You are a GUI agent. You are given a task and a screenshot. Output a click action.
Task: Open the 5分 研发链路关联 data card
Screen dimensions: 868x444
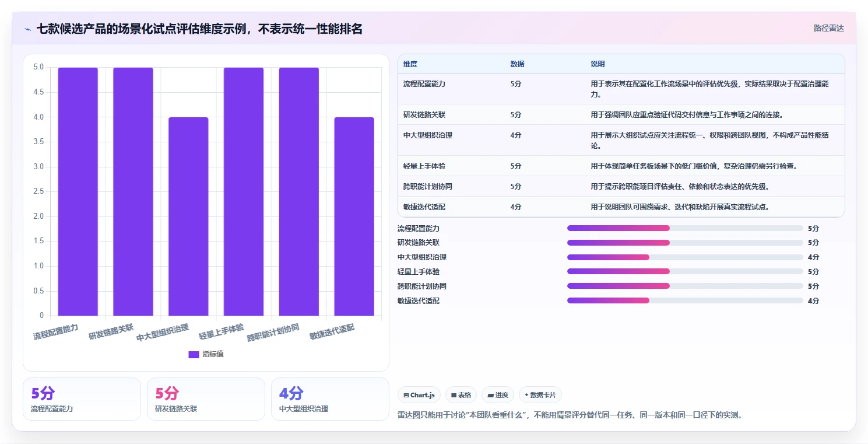click(206, 399)
